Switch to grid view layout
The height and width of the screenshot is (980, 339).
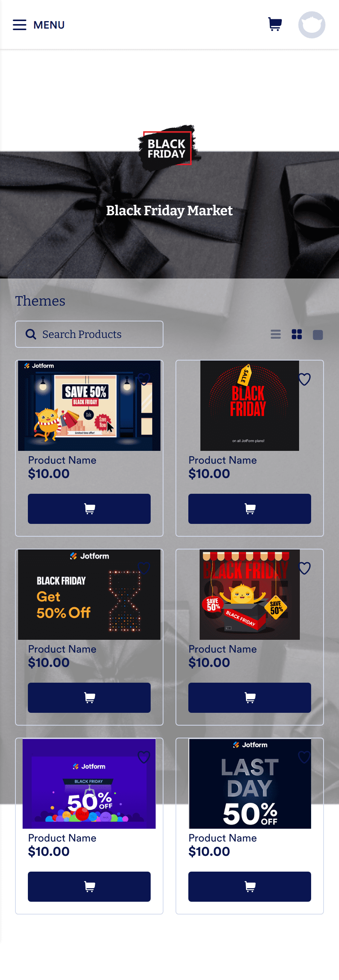point(297,335)
